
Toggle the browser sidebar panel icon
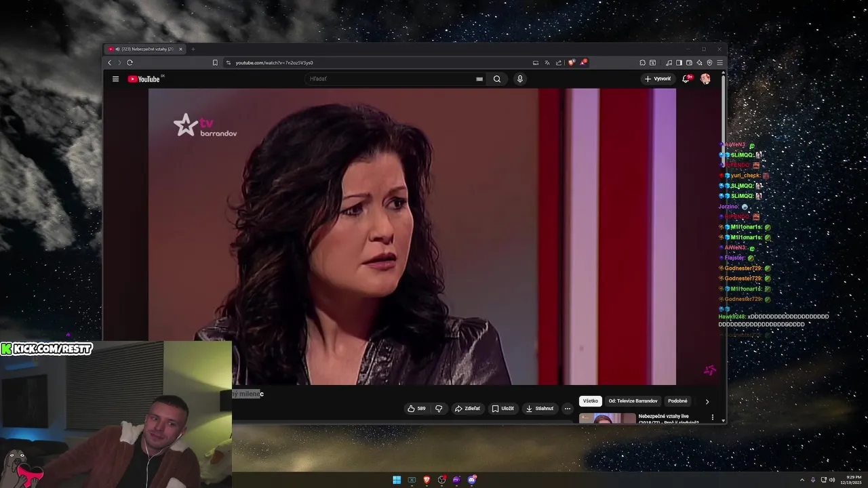(679, 62)
